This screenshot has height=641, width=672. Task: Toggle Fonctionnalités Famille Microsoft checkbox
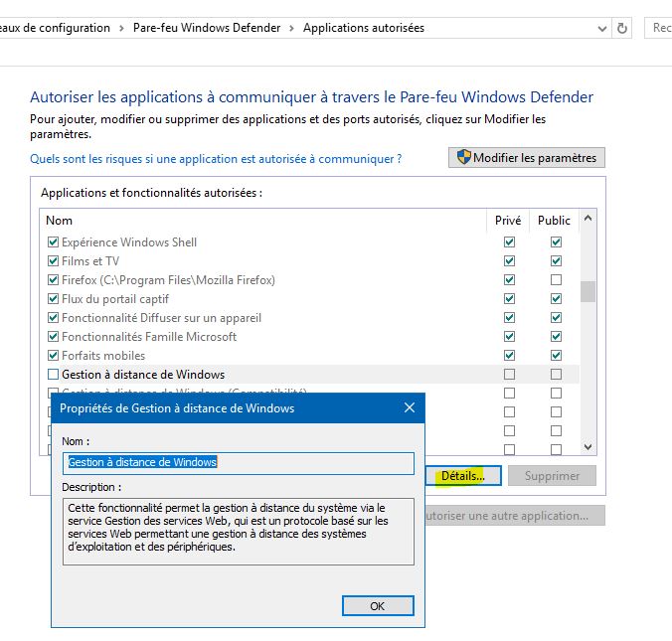pos(53,336)
